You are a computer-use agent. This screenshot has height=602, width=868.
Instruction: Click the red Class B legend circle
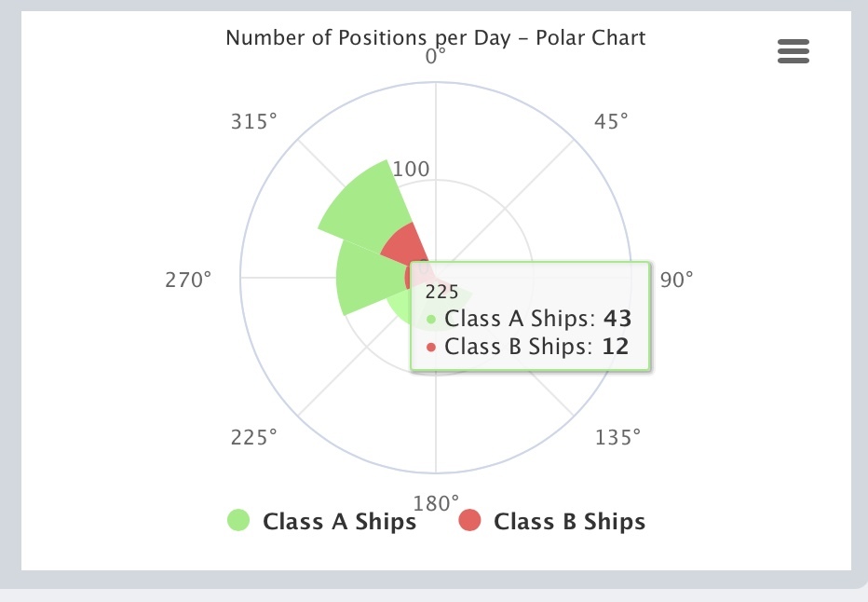(469, 521)
